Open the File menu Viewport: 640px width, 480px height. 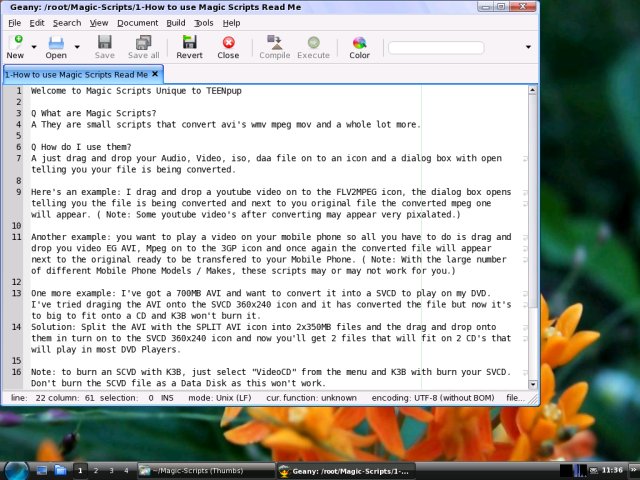click(14, 23)
